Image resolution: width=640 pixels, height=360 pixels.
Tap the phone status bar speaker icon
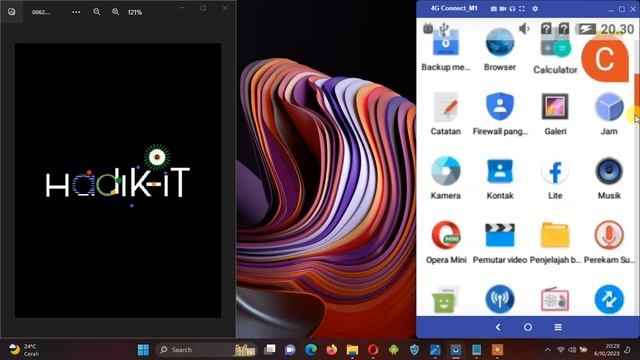[x=524, y=29]
